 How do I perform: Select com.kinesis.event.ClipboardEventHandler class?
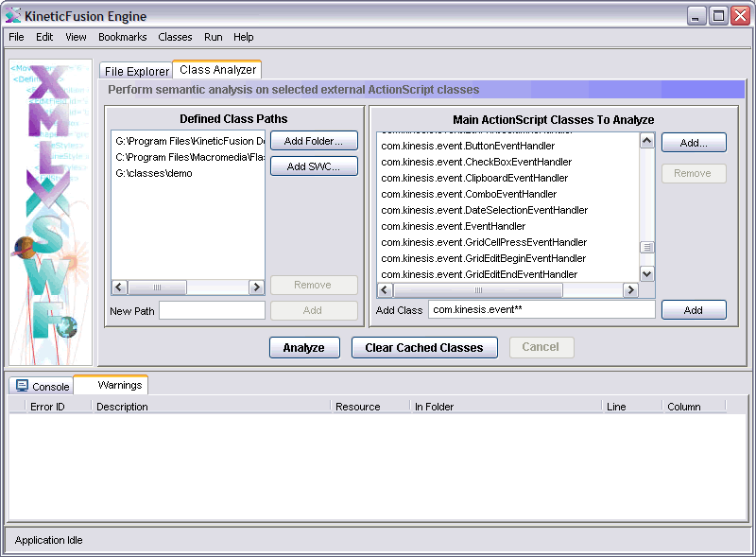(x=508, y=178)
